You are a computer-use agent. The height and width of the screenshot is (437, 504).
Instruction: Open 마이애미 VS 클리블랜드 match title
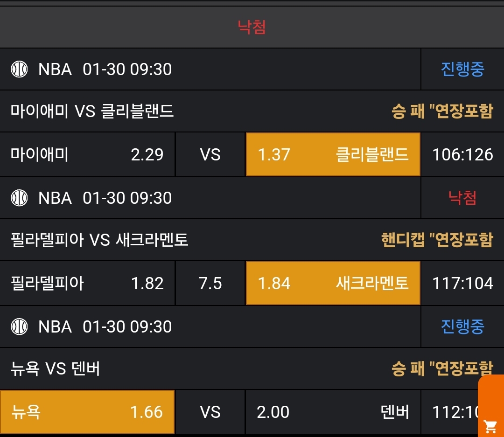[92, 111]
